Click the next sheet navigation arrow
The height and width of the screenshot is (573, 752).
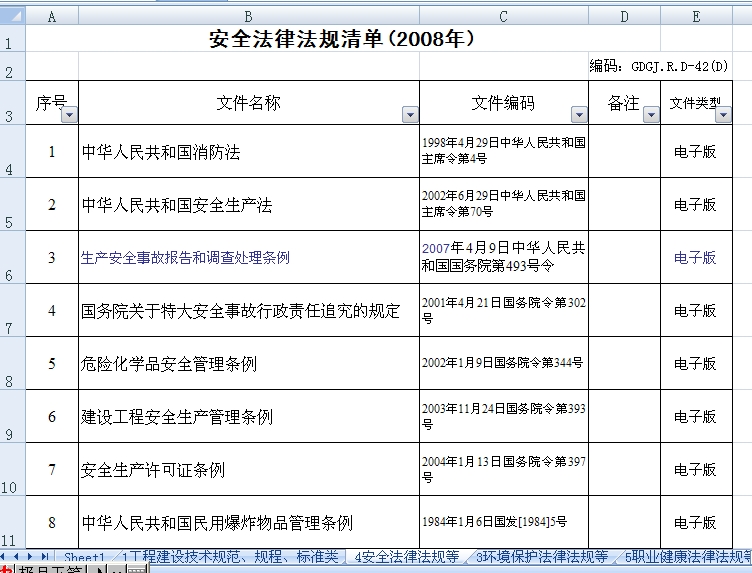click(30, 557)
